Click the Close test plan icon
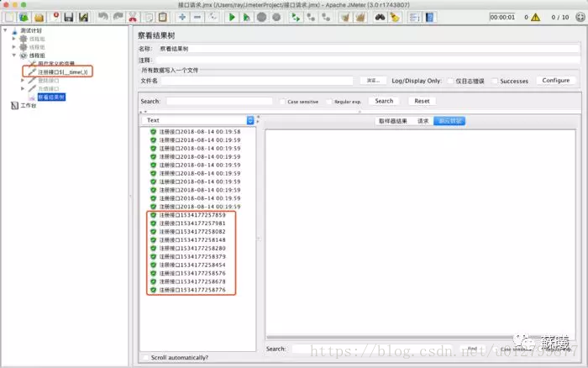Viewport: 588px width, 368px height. pos(55,18)
